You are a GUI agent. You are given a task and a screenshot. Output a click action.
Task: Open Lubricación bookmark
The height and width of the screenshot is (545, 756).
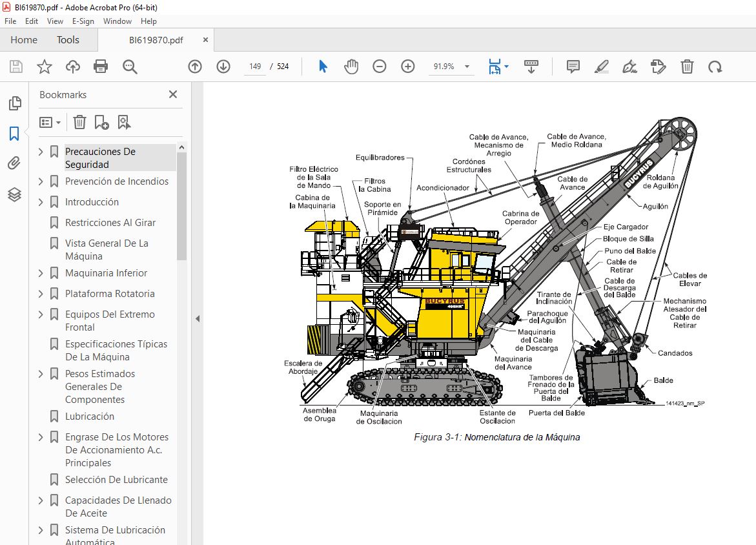[x=90, y=416]
